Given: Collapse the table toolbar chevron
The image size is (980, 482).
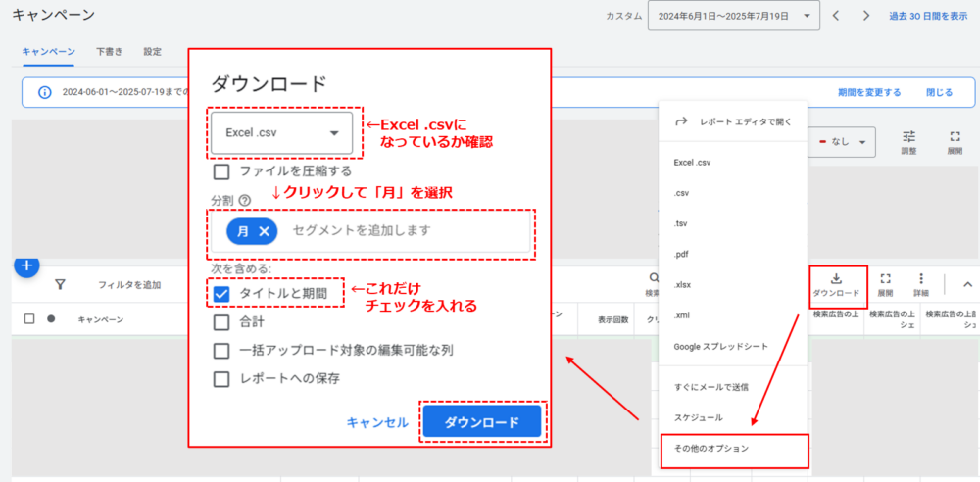Looking at the screenshot, I should click(967, 285).
